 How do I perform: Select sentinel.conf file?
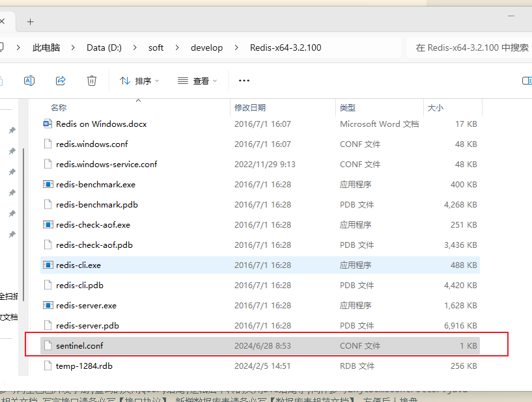pyautogui.click(x=260, y=346)
